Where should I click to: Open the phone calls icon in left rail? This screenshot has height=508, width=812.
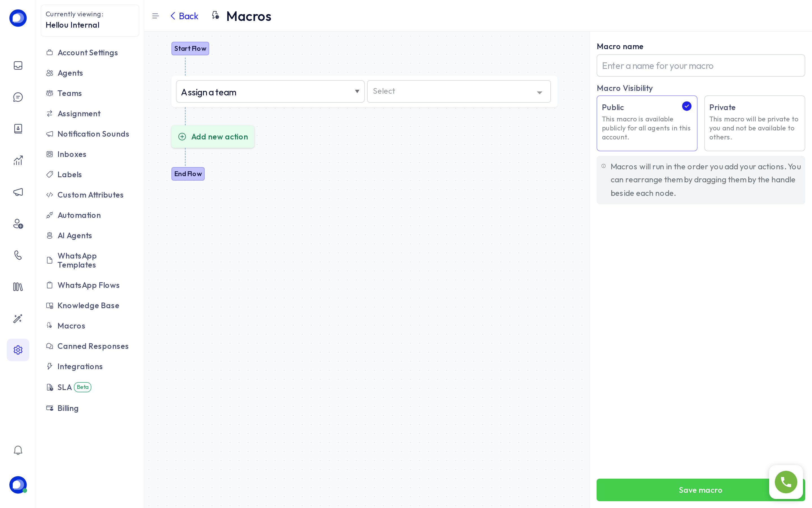pos(18,255)
